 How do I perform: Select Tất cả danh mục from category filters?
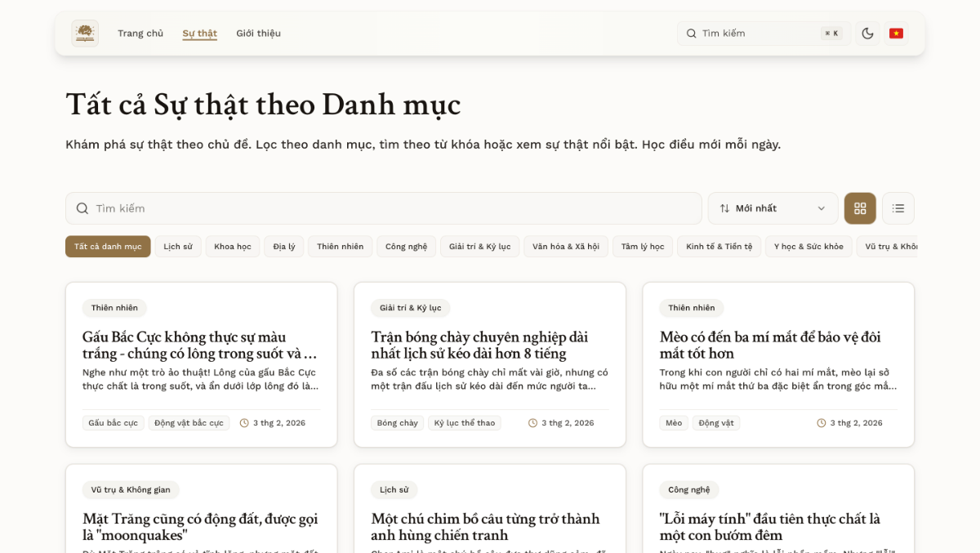click(107, 246)
